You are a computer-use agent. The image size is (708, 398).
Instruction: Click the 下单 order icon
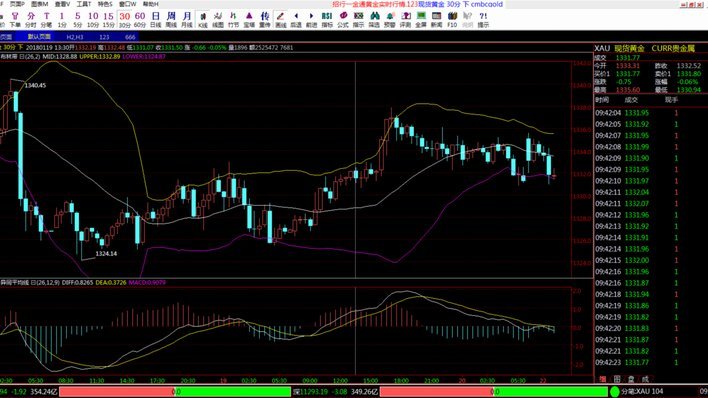(15, 20)
